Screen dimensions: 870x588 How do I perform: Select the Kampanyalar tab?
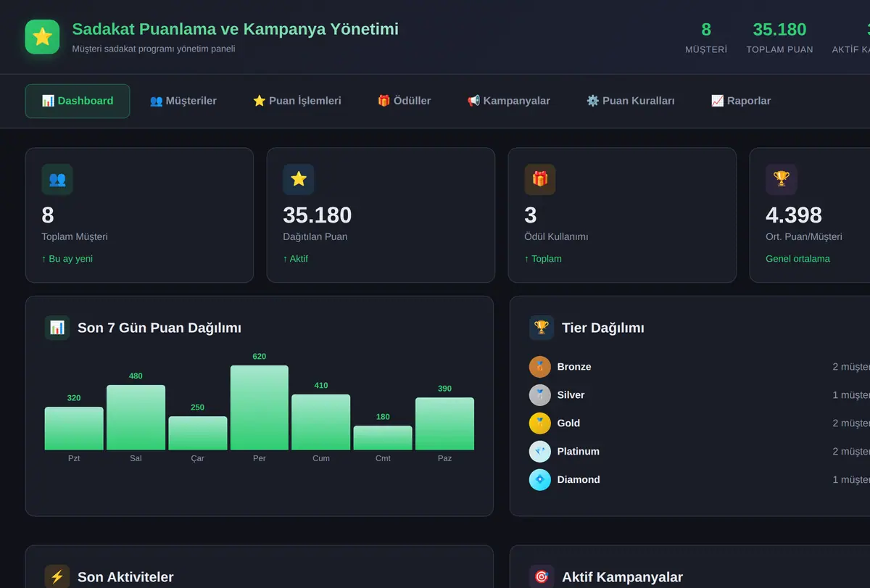(509, 101)
